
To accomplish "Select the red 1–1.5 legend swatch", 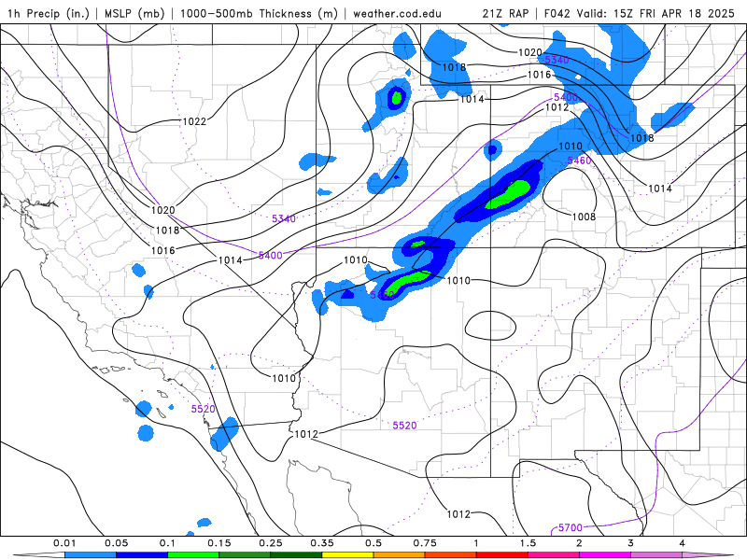I will tap(502, 555).
